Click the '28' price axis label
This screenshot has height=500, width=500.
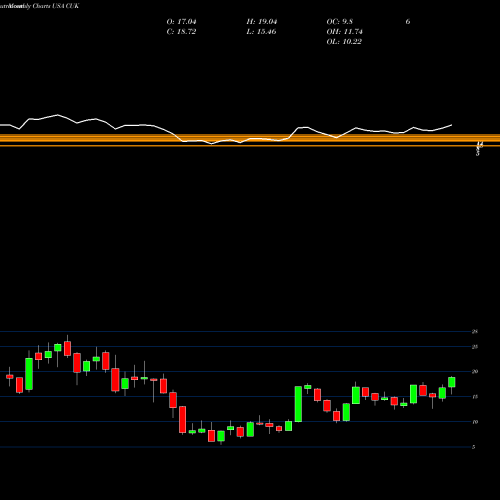(475, 332)
